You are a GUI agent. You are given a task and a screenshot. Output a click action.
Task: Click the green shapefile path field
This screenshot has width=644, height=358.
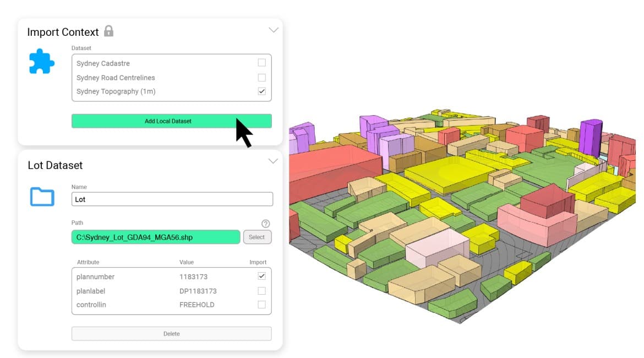156,237
